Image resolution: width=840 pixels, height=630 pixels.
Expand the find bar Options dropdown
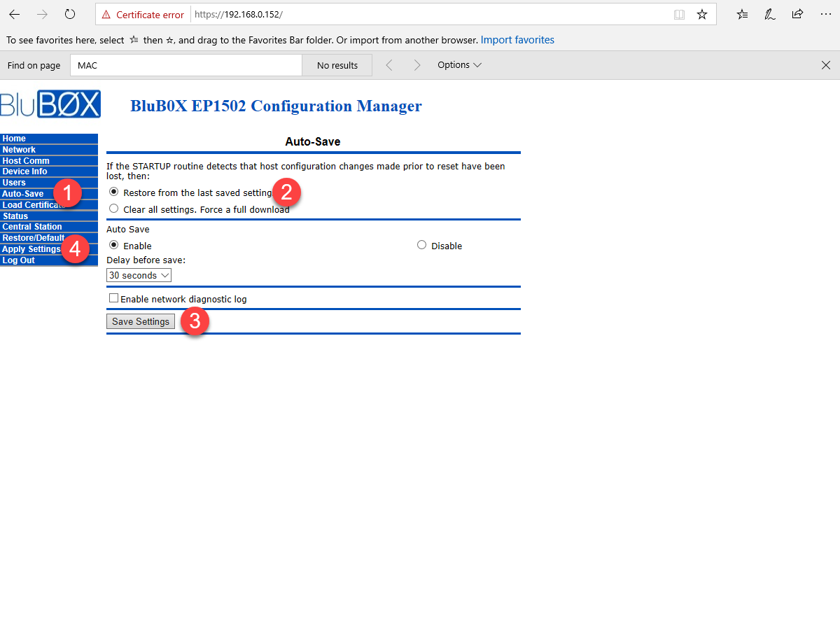click(x=459, y=64)
